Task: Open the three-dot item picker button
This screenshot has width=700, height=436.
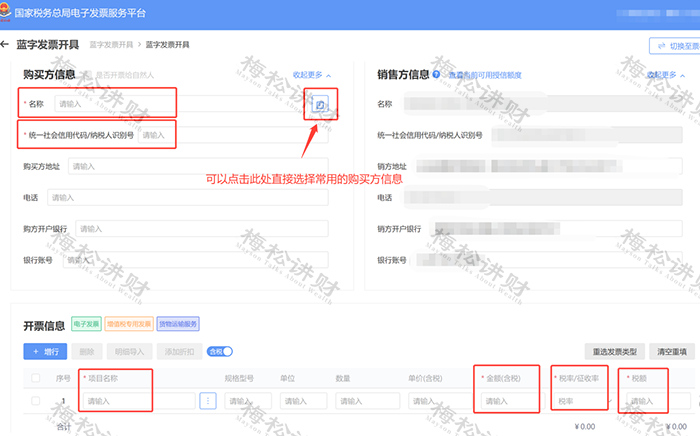Action: tap(208, 401)
